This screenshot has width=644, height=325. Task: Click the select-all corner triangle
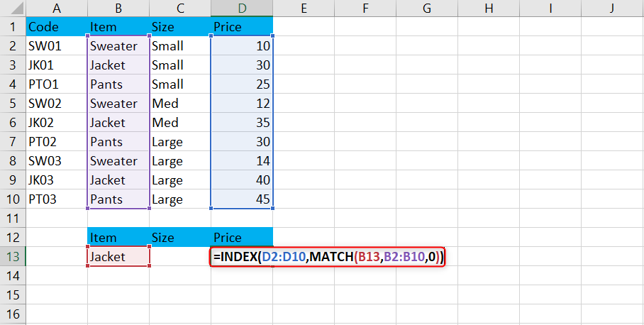point(13,9)
